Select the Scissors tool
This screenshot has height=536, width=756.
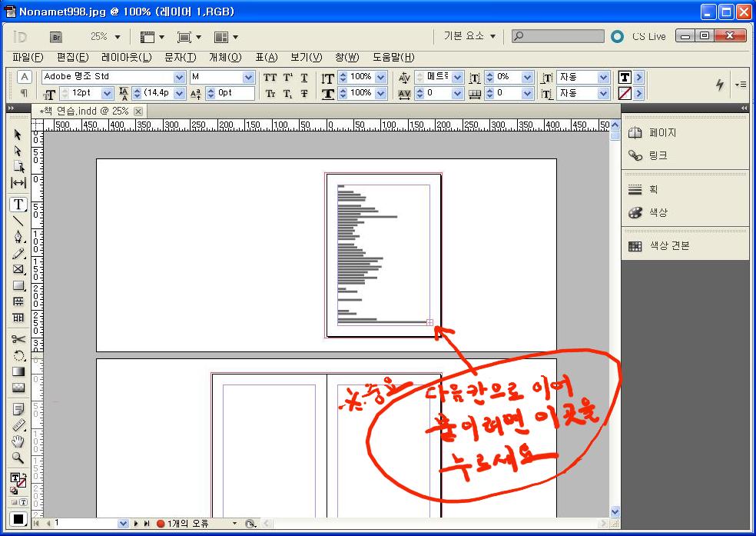click(18, 339)
